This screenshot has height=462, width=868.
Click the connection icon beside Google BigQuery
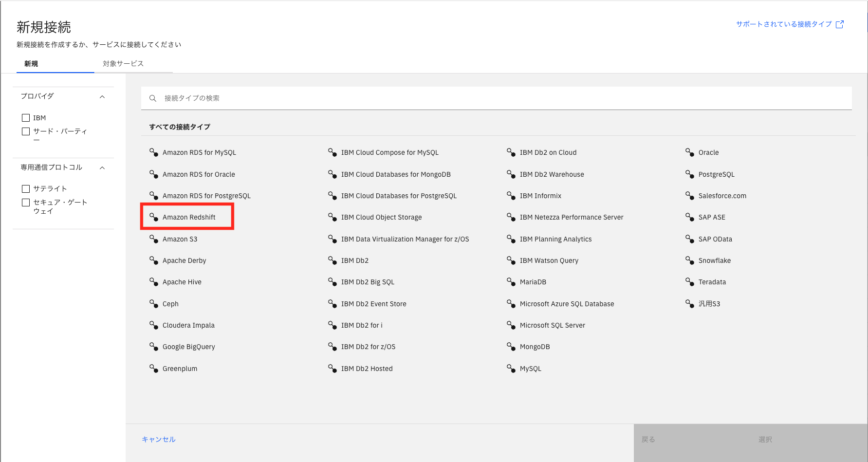pos(154,347)
